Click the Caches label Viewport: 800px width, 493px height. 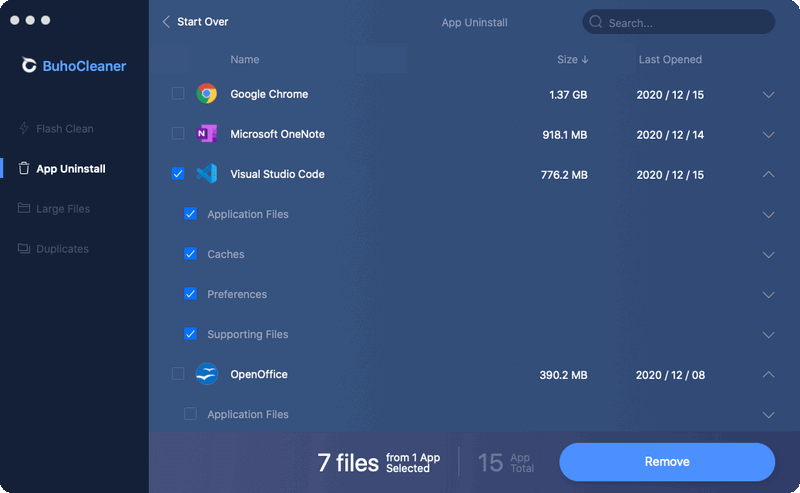coord(226,254)
